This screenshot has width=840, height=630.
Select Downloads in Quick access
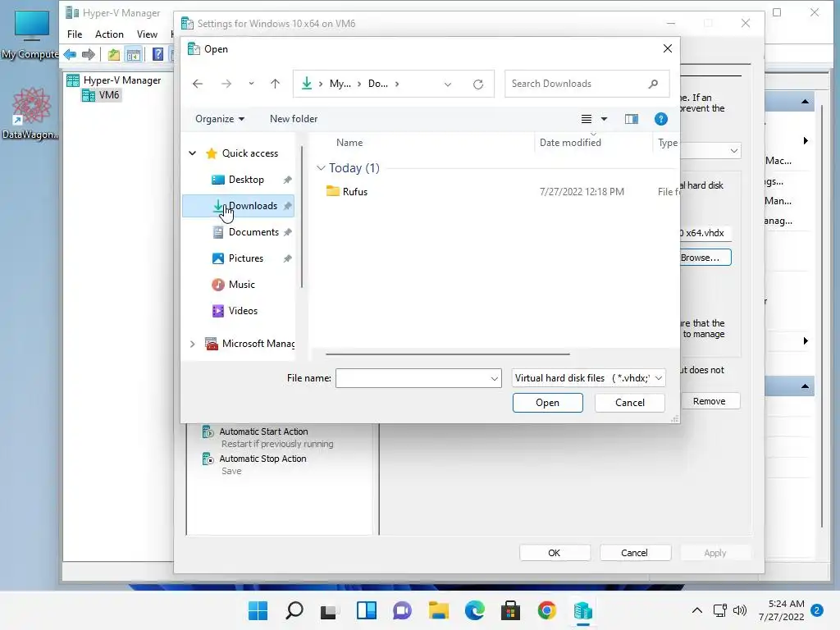click(x=239, y=206)
